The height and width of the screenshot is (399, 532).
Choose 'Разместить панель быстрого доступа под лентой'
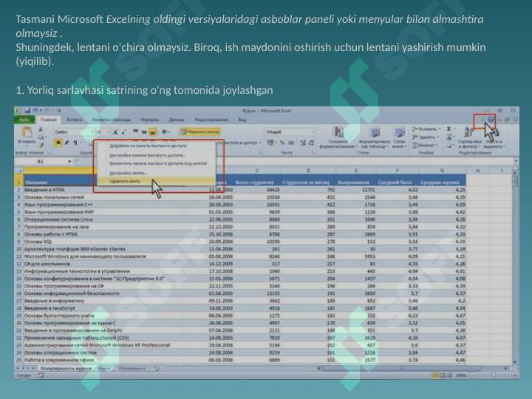158,163
